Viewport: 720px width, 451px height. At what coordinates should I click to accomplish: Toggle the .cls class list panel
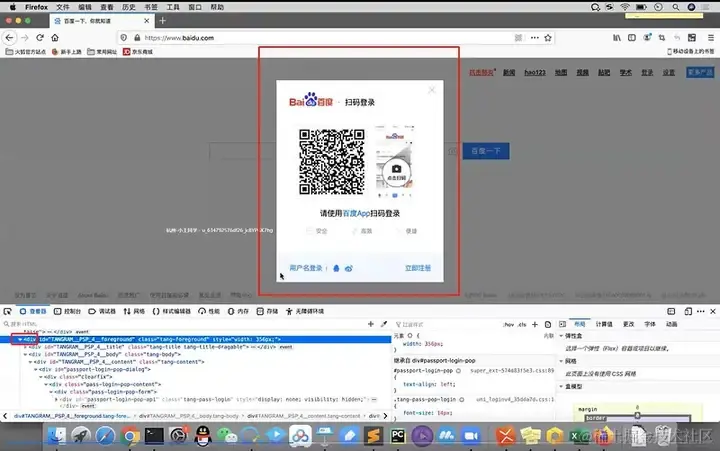tap(522, 324)
